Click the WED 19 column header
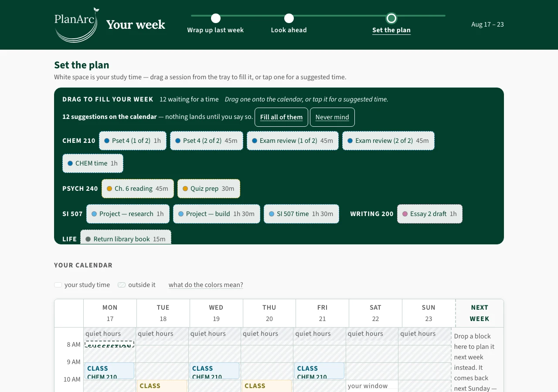558x392 pixels. pyautogui.click(x=216, y=313)
